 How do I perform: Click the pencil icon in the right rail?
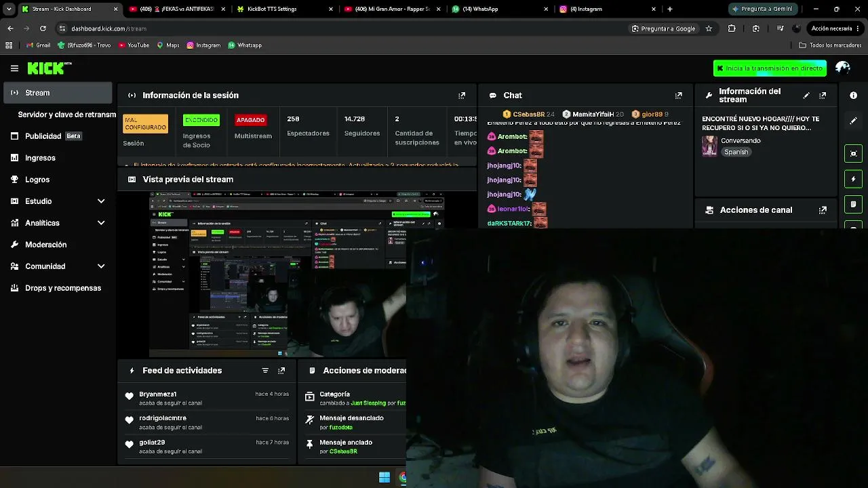click(x=853, y=121)
